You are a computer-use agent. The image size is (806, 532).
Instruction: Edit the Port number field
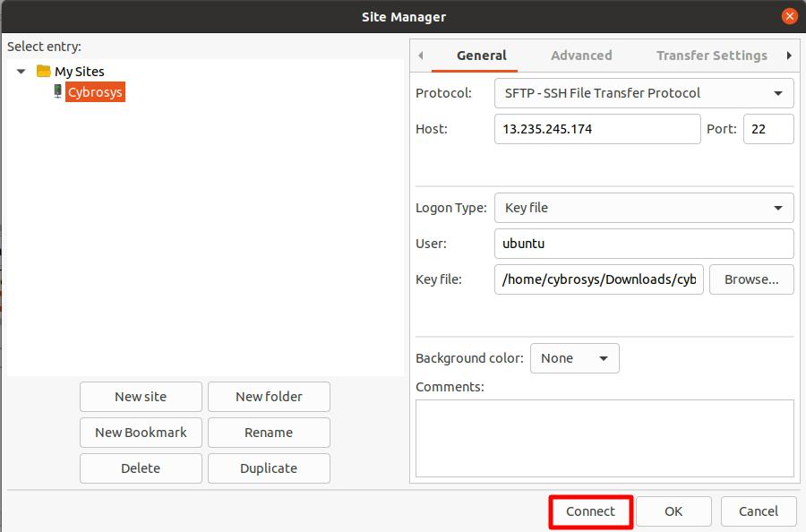[767, 128]
